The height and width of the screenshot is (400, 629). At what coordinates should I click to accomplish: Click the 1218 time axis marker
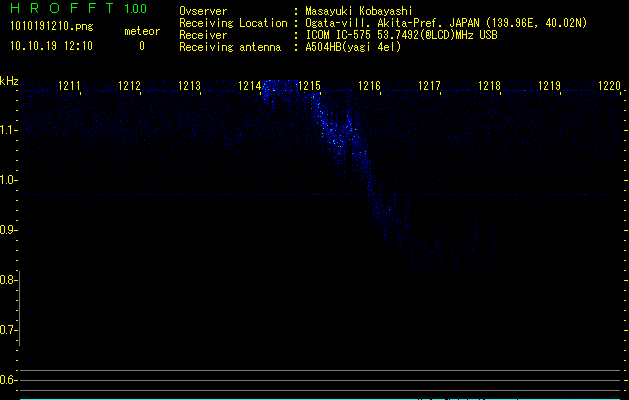pos(490,85)
